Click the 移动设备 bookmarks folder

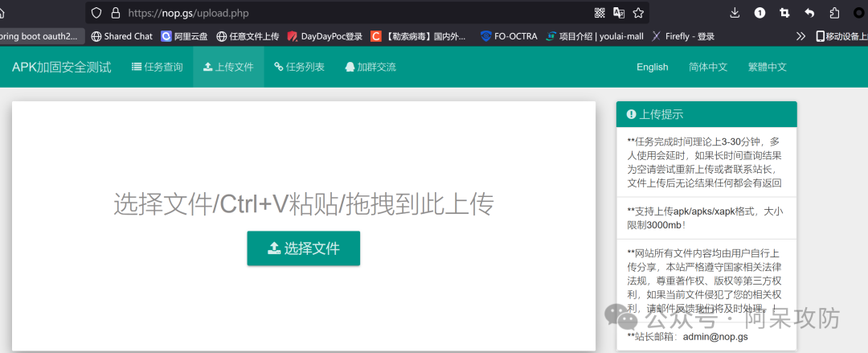pos(841,36)
